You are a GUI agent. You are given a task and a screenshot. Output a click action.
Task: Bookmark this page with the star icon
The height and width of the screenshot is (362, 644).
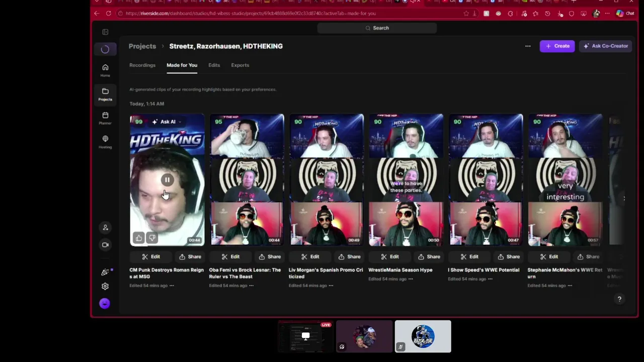click(466, 14)
